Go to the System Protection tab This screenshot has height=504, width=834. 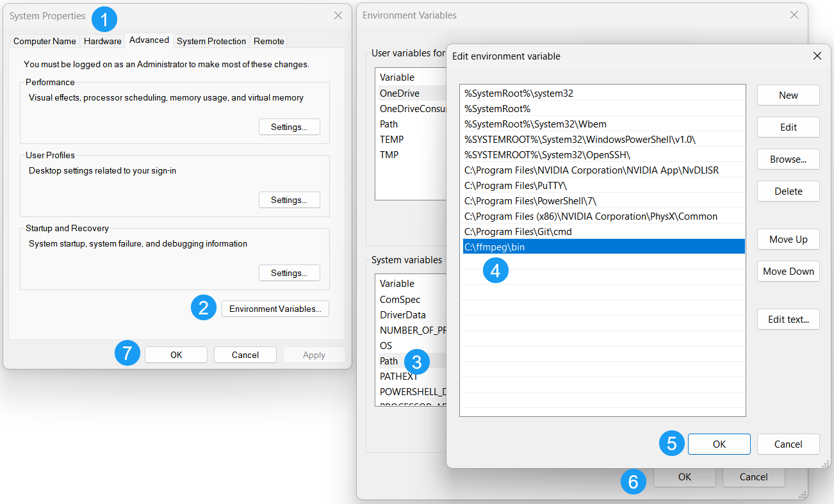pos(211,41)
